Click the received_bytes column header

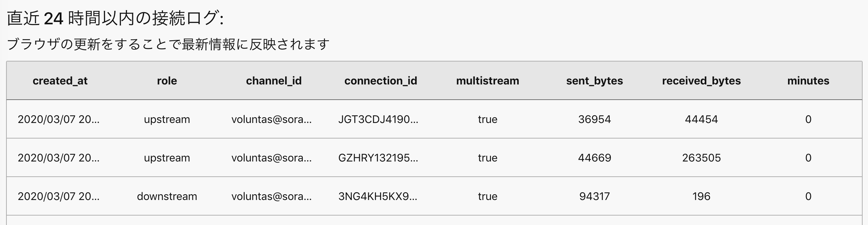tap(701, 81)
